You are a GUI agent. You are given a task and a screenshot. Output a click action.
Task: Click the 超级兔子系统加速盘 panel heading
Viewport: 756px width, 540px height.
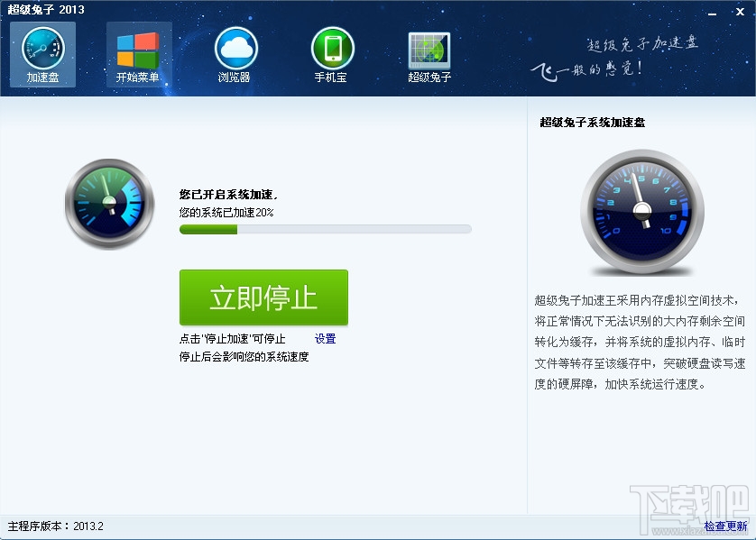(x=593, y=123)
